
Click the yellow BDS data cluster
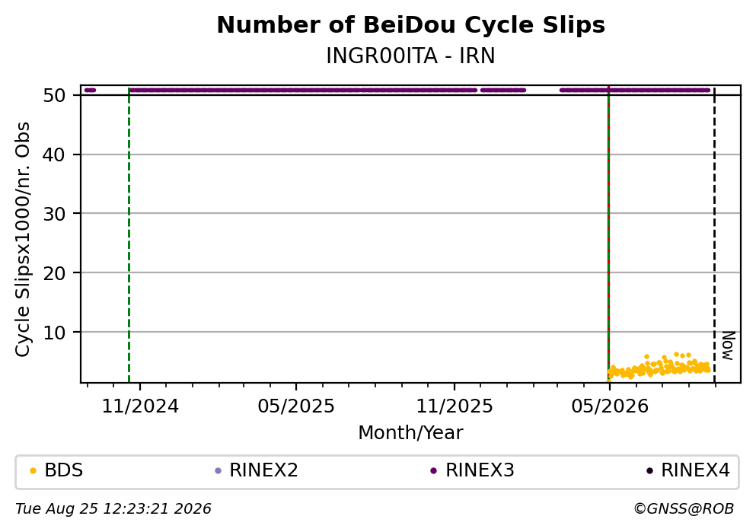[659, 367]
